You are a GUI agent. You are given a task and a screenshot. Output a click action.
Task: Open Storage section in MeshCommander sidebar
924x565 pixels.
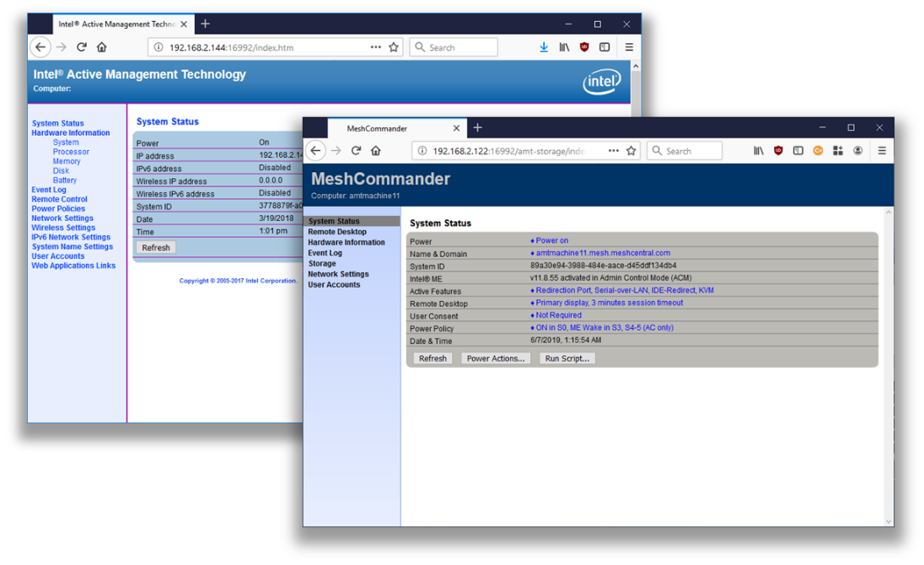click(322, 264)
